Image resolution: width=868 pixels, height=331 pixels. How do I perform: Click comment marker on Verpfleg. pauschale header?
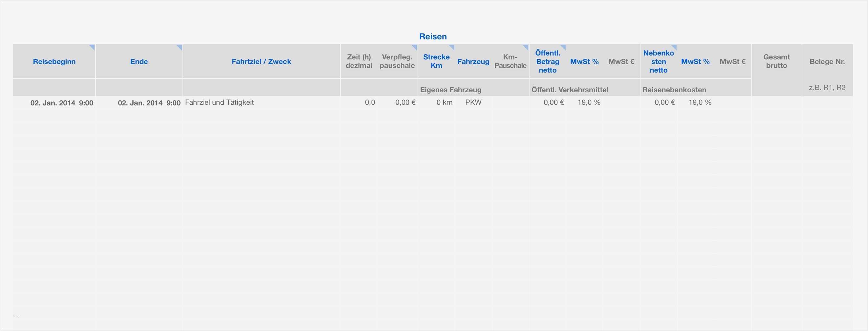tap(415, 47)
